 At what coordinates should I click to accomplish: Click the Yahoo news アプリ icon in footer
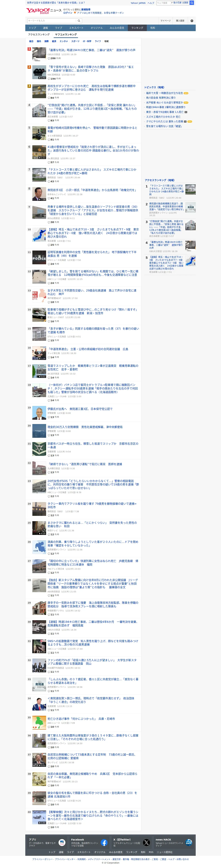62,842
